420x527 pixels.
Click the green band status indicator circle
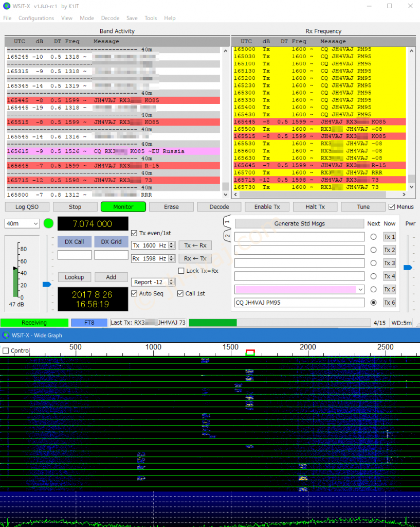[x=49, y=223]
